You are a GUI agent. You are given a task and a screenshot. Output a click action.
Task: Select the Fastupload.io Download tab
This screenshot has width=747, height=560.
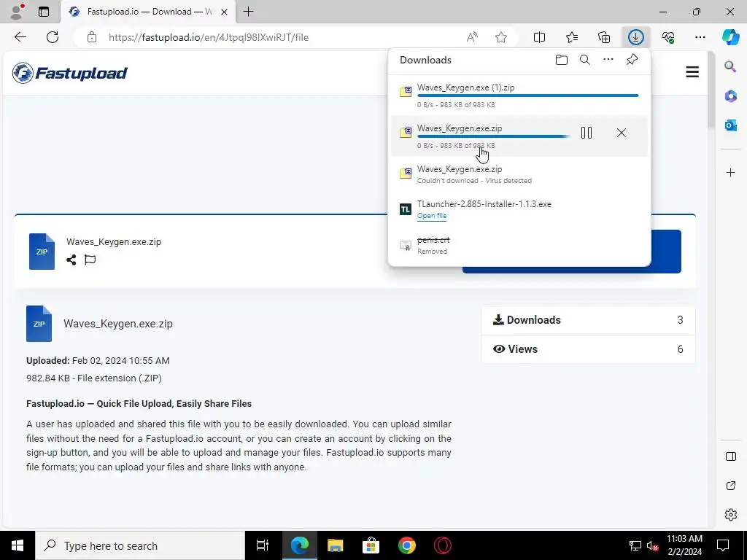pyautogui.click(x=147, y=12)
